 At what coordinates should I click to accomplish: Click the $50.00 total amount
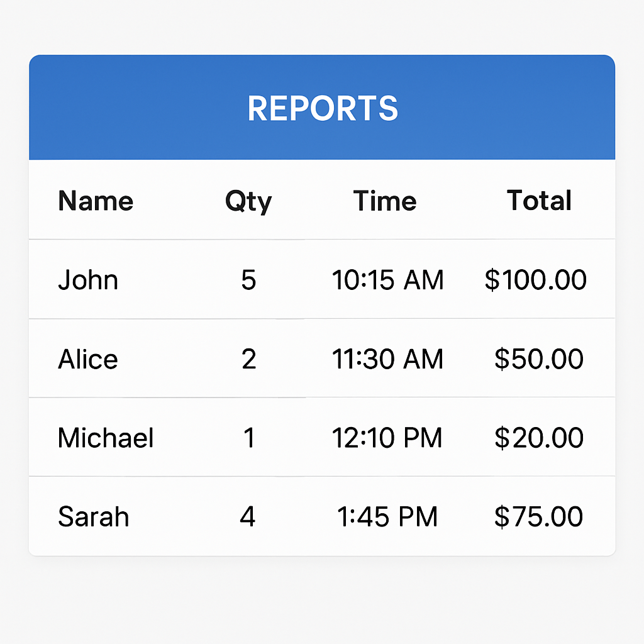click(x=539, y=359)
